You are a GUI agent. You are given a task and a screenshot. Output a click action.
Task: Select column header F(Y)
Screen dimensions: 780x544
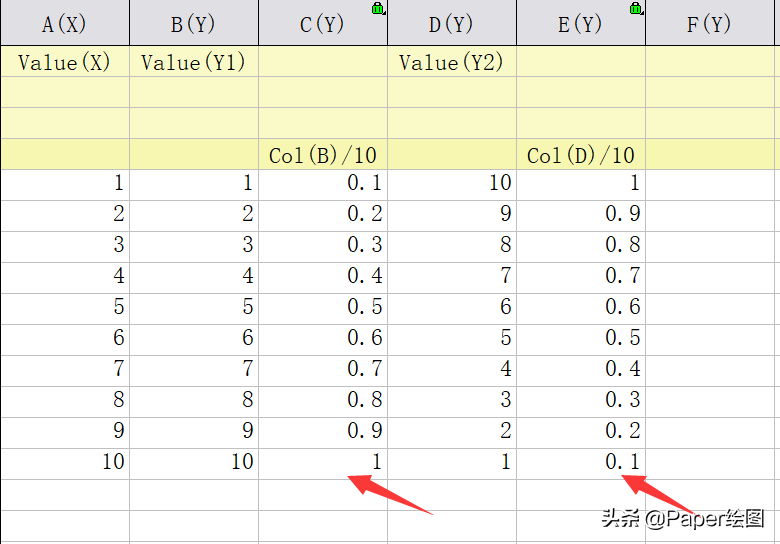[x=709, y=23]
